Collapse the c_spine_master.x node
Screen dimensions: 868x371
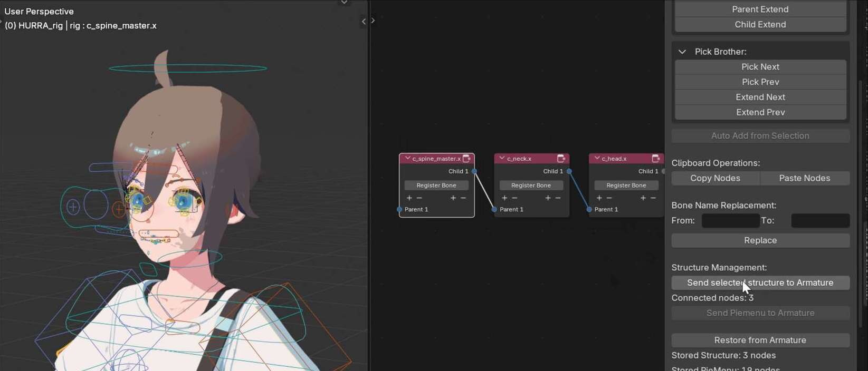407,158
